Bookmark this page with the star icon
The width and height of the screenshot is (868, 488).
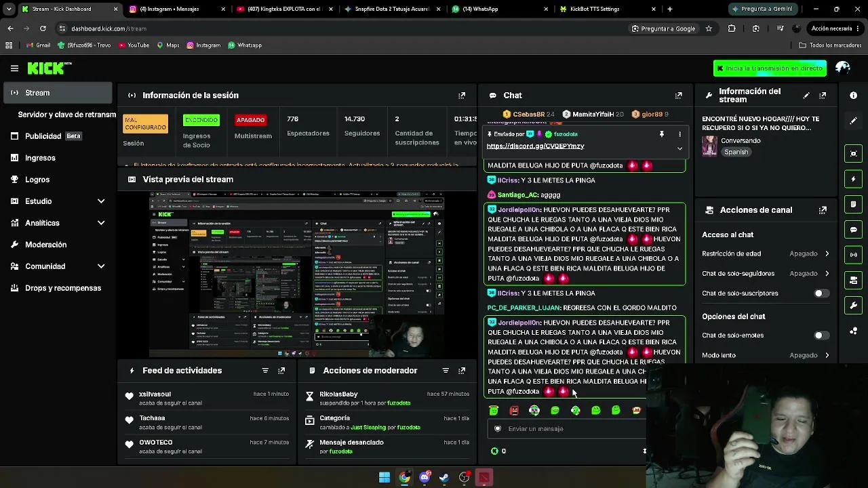[x=709, y=28]
